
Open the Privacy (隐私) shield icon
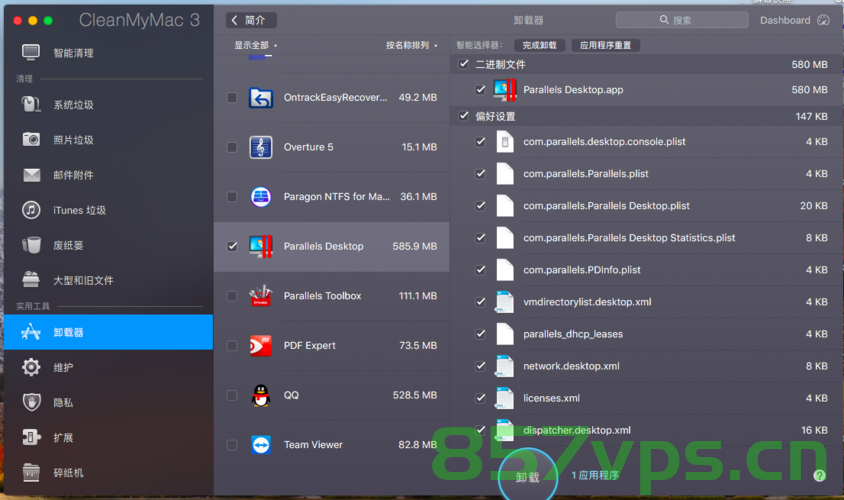click(31, 402)
